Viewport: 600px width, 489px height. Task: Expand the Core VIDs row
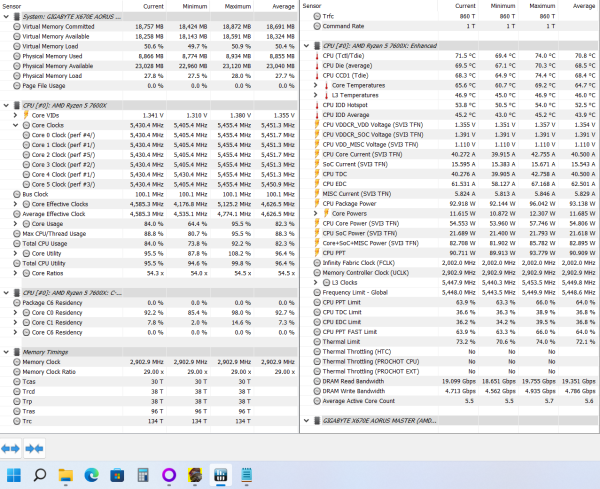pos(15,115)
